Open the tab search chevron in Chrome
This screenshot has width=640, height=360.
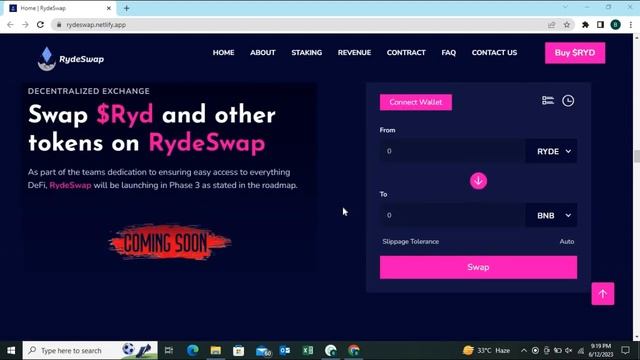click(565, 7)
